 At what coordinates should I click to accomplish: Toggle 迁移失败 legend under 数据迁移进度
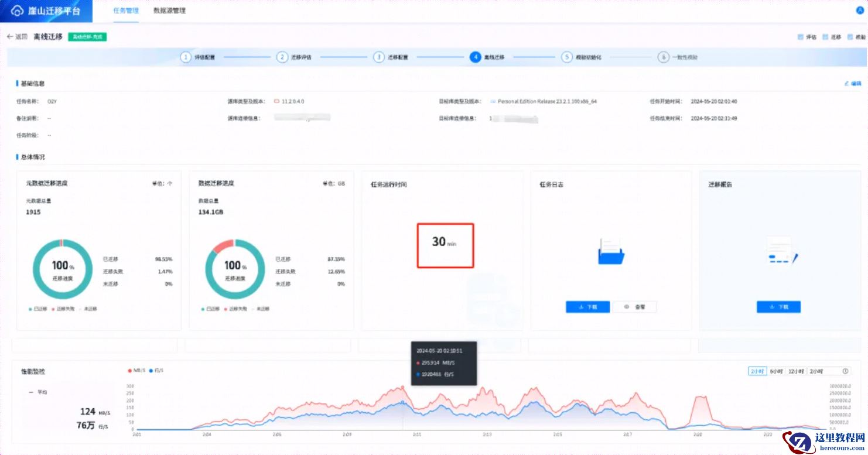pos(236,309)
